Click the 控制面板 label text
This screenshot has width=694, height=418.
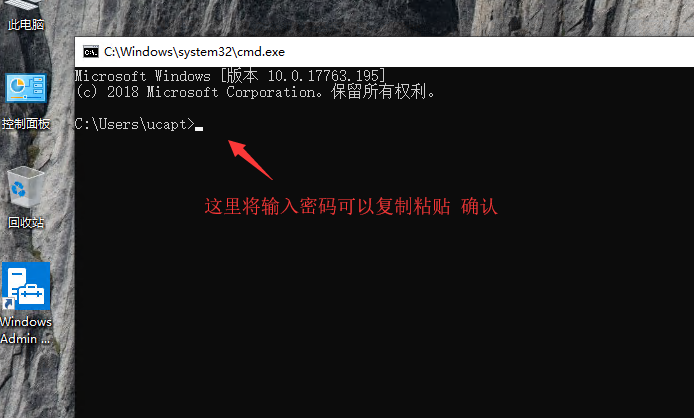26,124
